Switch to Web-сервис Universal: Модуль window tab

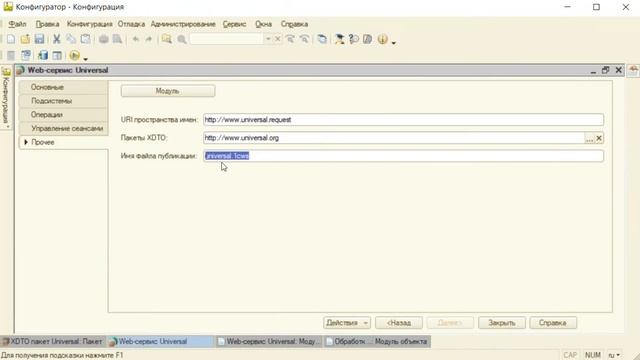pyautogui.click(x=269, y=342)
